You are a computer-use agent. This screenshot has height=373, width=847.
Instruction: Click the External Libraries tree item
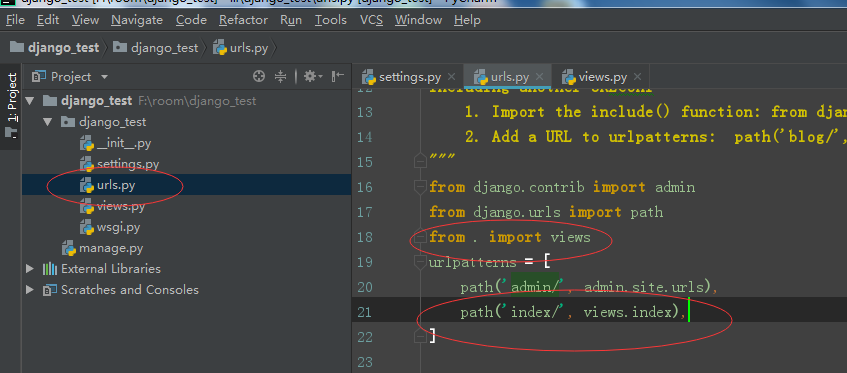tap(111, 269)
